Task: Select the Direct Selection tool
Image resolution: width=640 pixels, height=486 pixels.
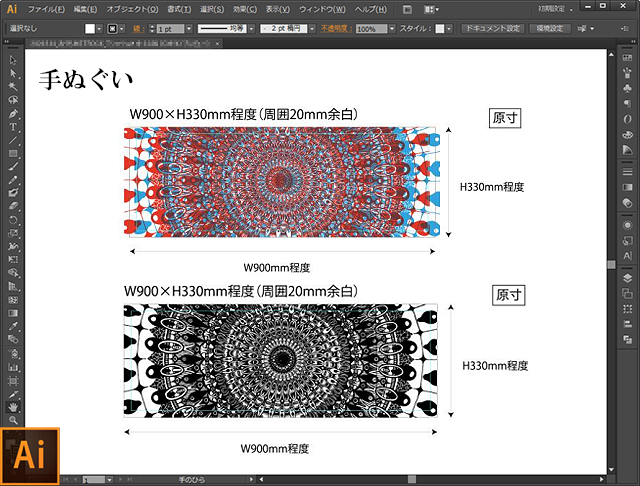Action: 13,73
